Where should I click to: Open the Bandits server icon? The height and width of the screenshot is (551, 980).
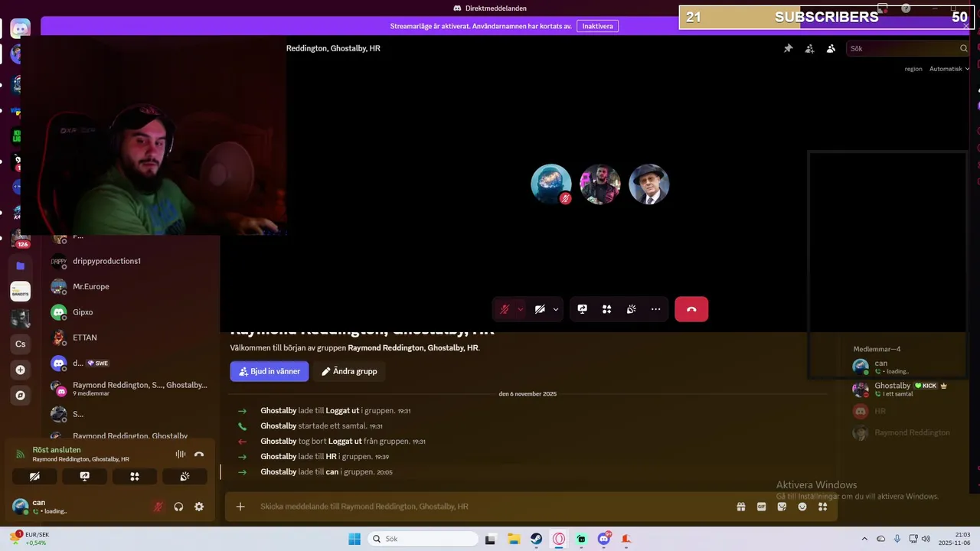[x=21, y=292]
